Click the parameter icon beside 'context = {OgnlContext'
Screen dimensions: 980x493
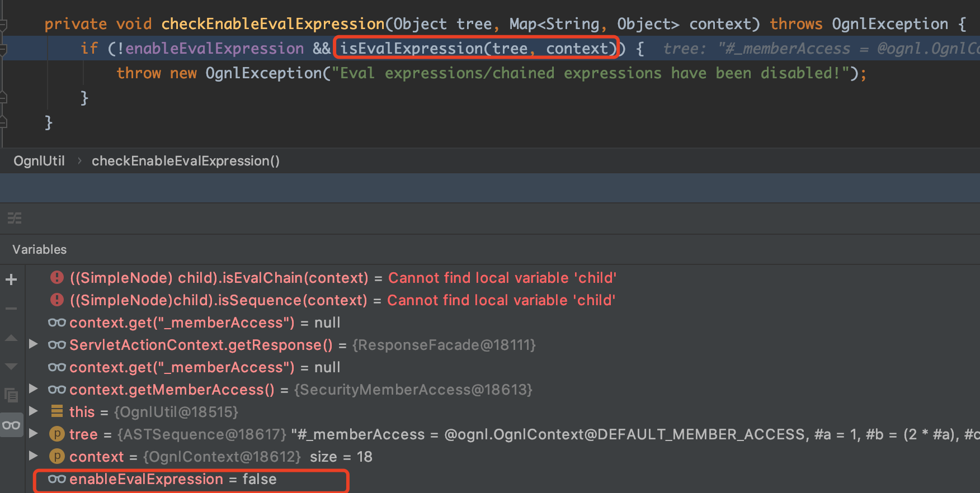pos(57,456)
